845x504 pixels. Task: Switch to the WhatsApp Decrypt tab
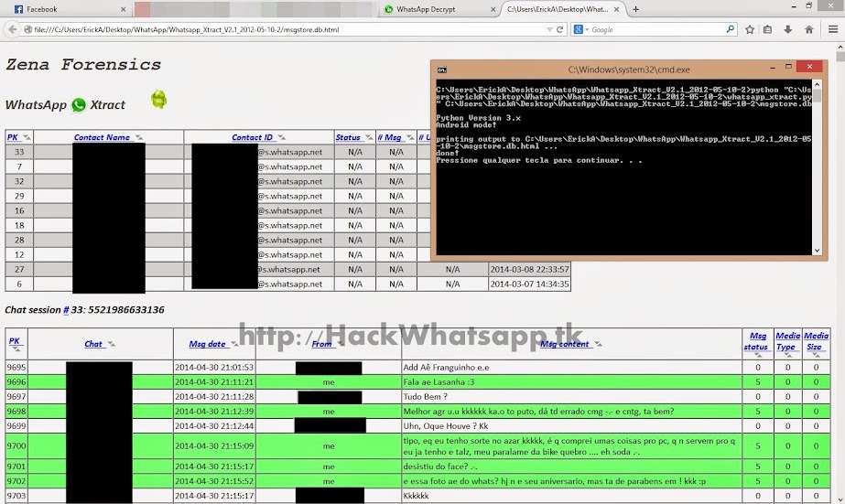(439, 9)
